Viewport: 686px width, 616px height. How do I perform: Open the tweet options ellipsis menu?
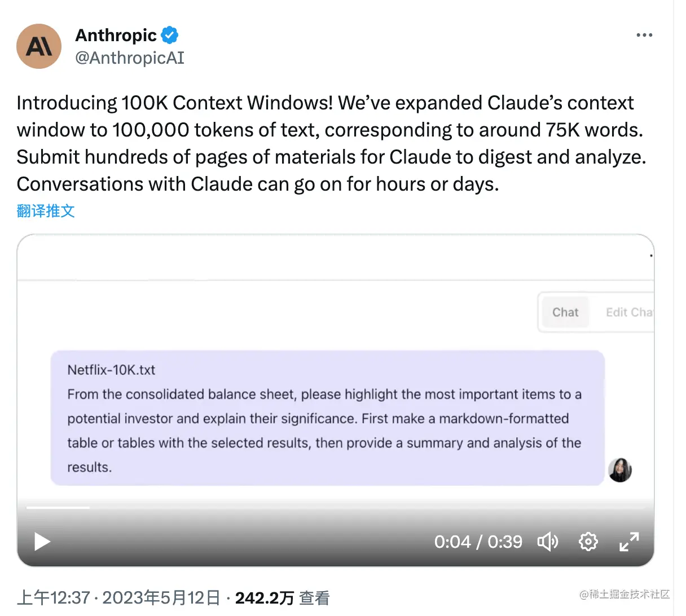644,35
